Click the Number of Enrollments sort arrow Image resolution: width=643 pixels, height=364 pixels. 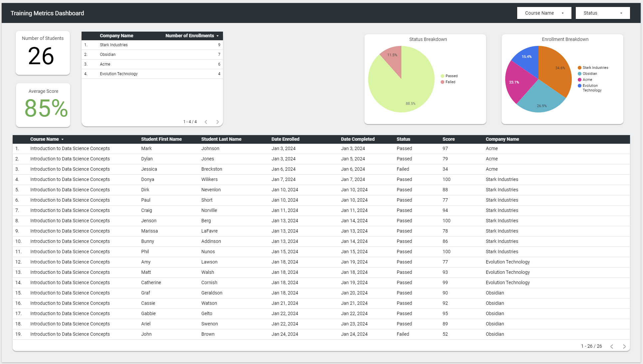(x=218, y=36)
